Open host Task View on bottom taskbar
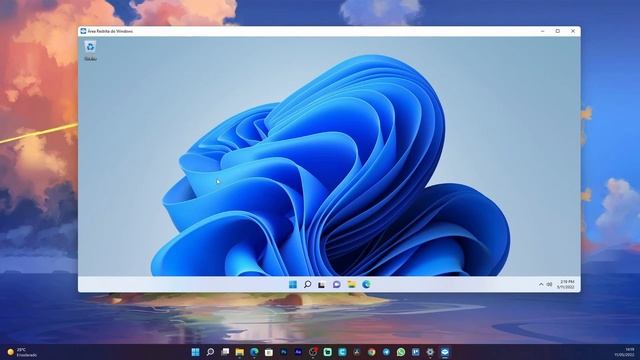The image size is (640, 360). [x=225, y=352]
